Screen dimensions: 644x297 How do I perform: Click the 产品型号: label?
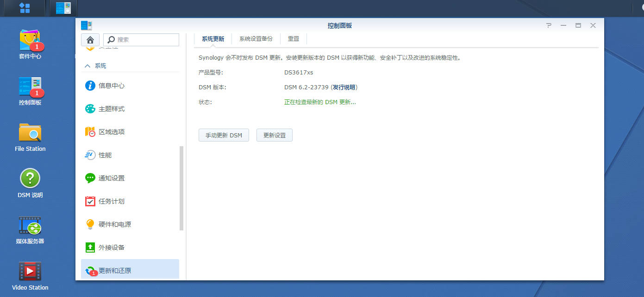pyautogui.click(x=211, y=73)
